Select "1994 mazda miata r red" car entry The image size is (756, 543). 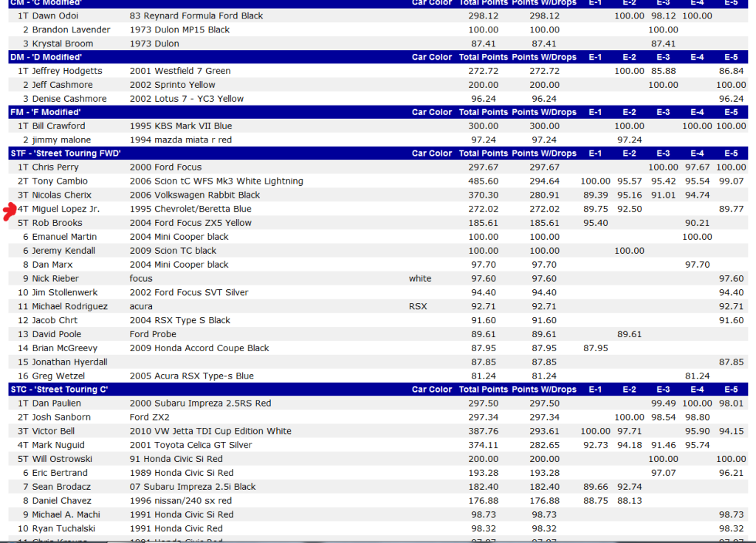click(180, 140)
